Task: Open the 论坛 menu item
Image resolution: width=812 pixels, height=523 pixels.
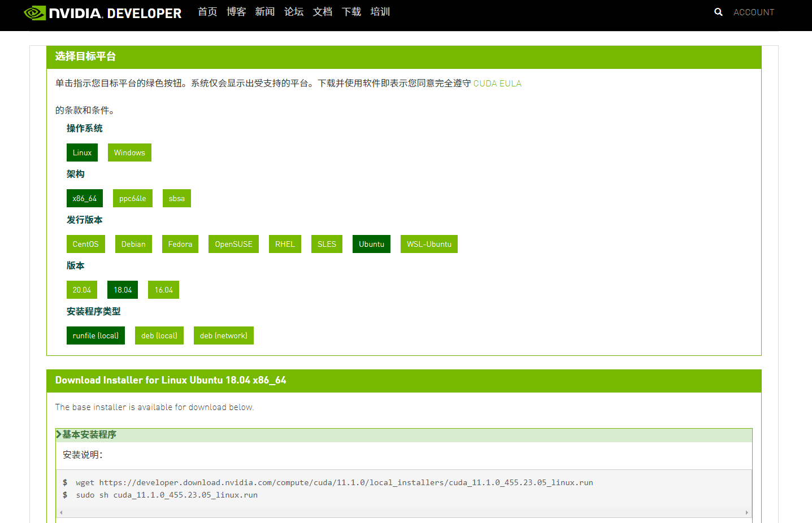Action: [294, 12]
